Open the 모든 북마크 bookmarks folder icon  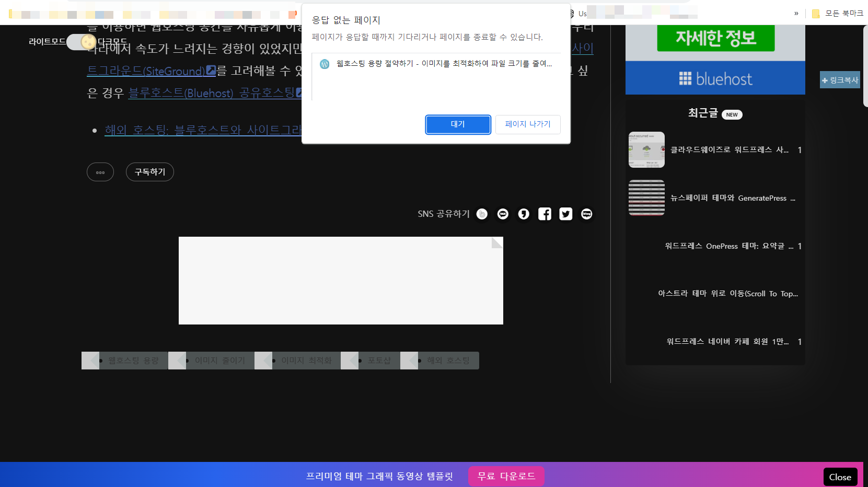coord(816,14)
